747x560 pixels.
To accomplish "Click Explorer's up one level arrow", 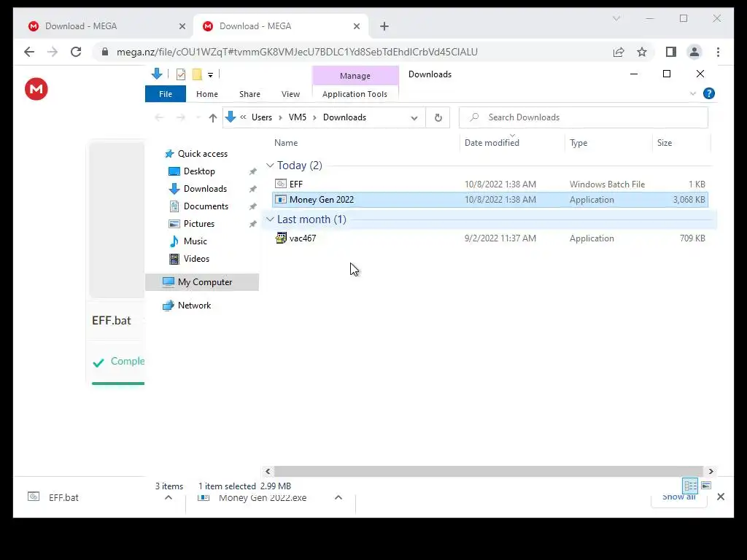I will coord(212,117).
